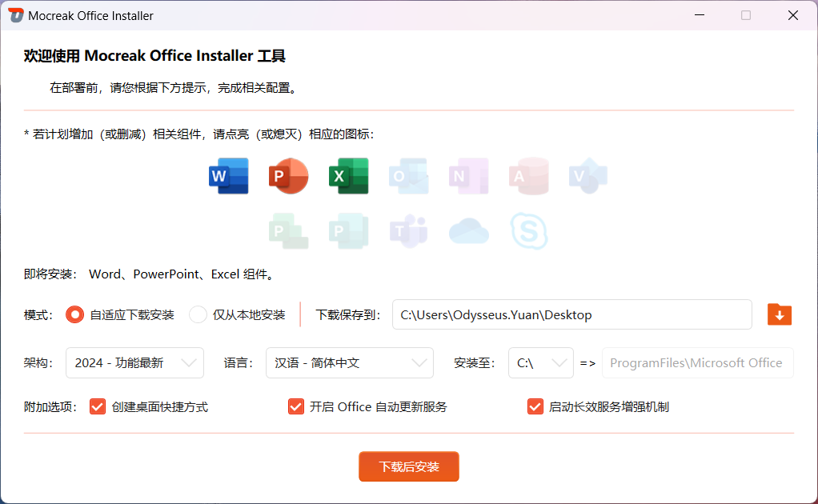Open the 安装至 drive selector
Image resolution: width=818 pixels, height=504 pixels.
(x=541, y=362)
